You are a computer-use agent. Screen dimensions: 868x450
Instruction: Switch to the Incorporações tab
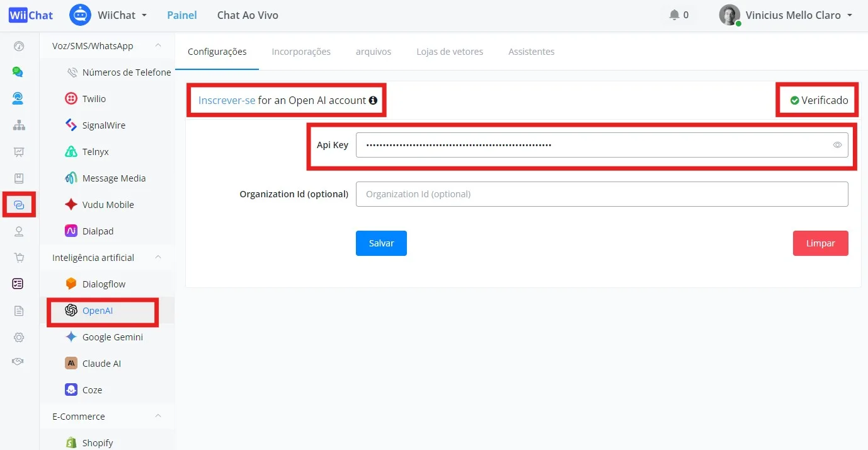pyautogui.click(x=301, y=52)
